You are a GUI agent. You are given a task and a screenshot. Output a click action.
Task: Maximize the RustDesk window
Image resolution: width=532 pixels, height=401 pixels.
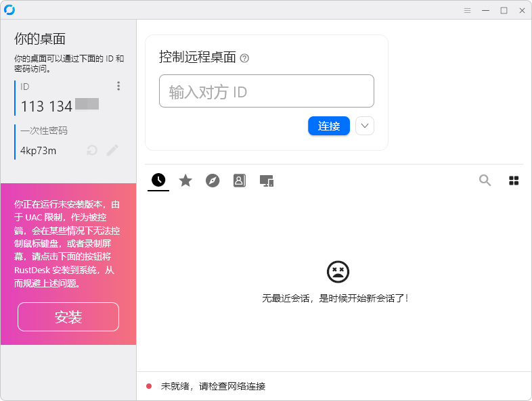pos(504,11)
